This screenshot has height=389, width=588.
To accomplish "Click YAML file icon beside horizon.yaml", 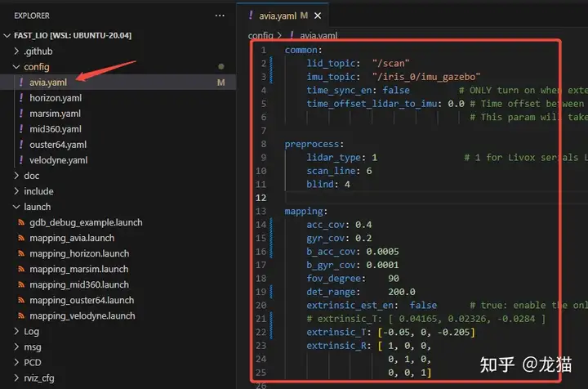I will (21, 98).
